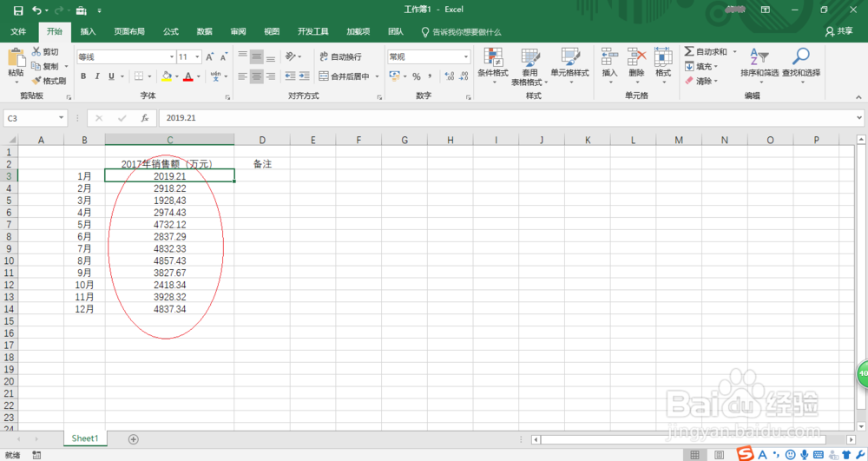This screenshot has width=868, height=461.
Task: Click the Save icon in quick access toolbar
Action: (x=18, y=10)
